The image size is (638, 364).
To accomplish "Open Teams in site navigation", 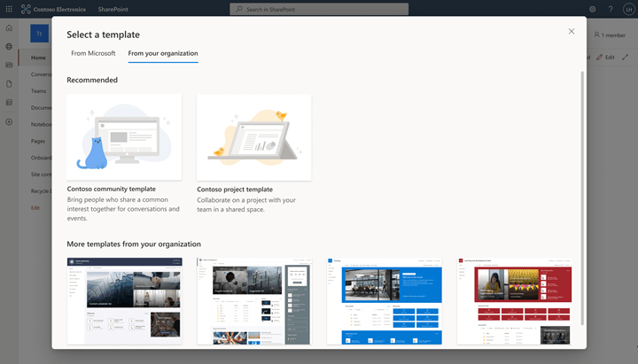I will (39, 91).
